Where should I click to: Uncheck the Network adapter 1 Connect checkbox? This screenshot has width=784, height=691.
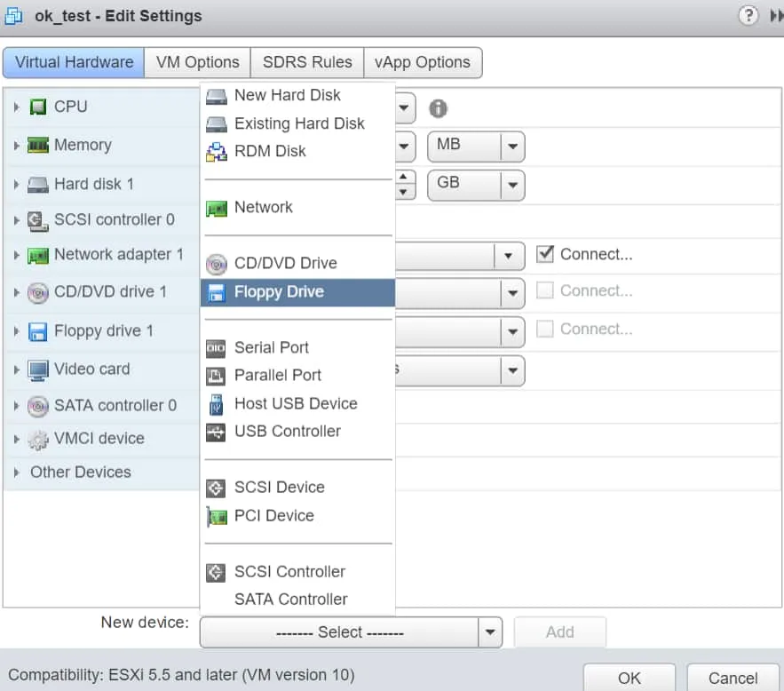point(545,255)
